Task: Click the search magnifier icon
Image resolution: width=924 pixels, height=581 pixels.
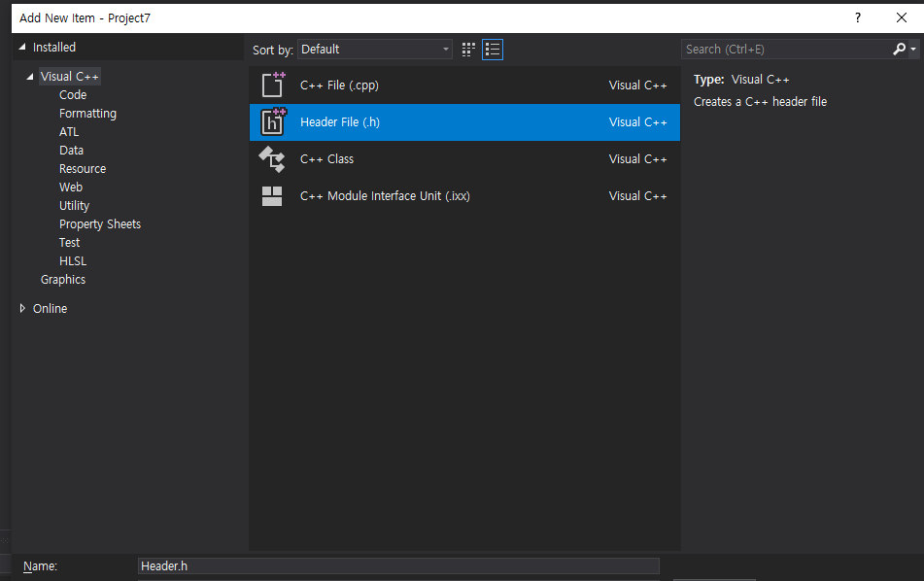Action: [x=900, y=49]
